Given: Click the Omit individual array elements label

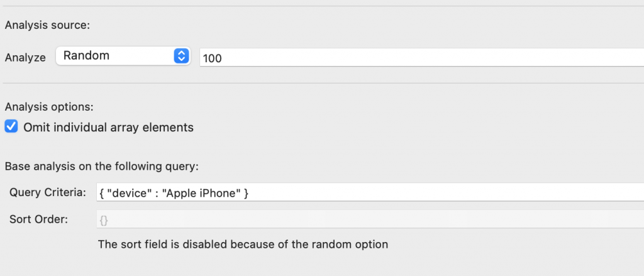Looking at the screenshot, I should [108, 128].
